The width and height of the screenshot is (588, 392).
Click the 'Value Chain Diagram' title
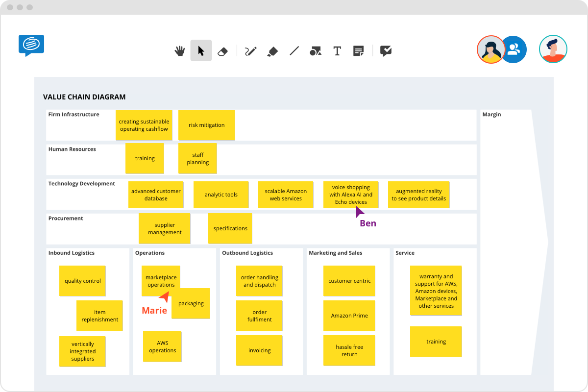[x=84, y=97]
